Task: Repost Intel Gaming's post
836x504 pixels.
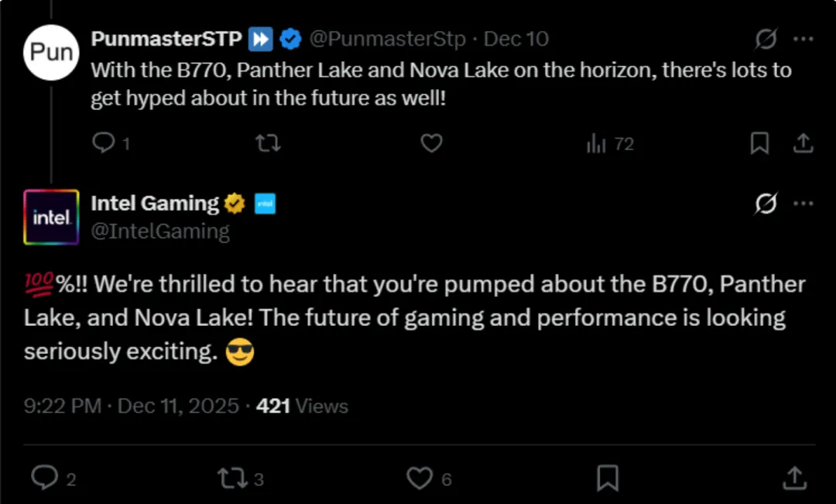Action: 231,478
